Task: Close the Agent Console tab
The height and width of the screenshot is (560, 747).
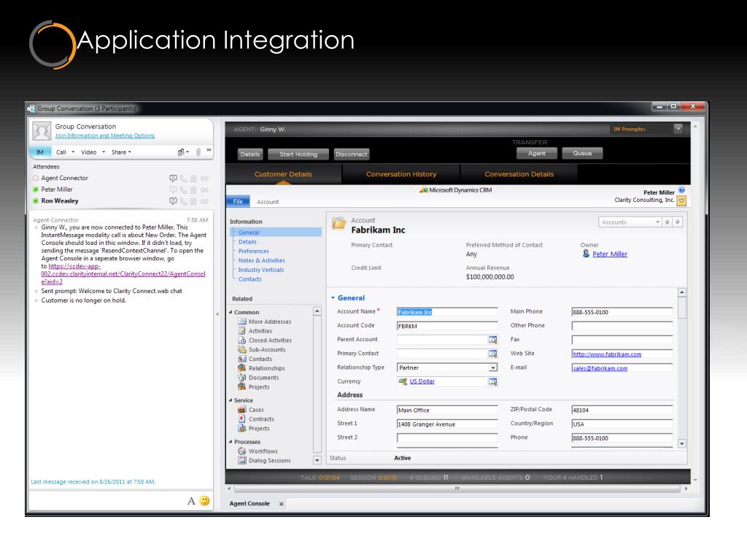Action: click(x=281, y=504)
